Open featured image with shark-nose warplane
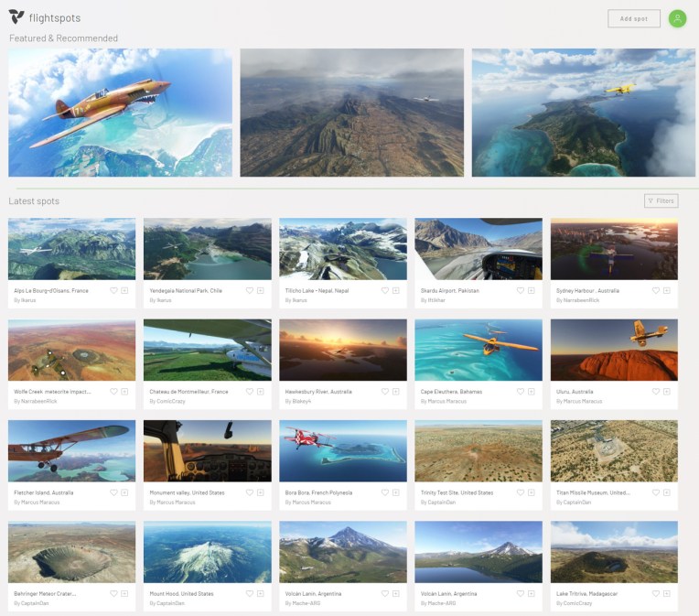699x616 pixels. tap(120, 113)
